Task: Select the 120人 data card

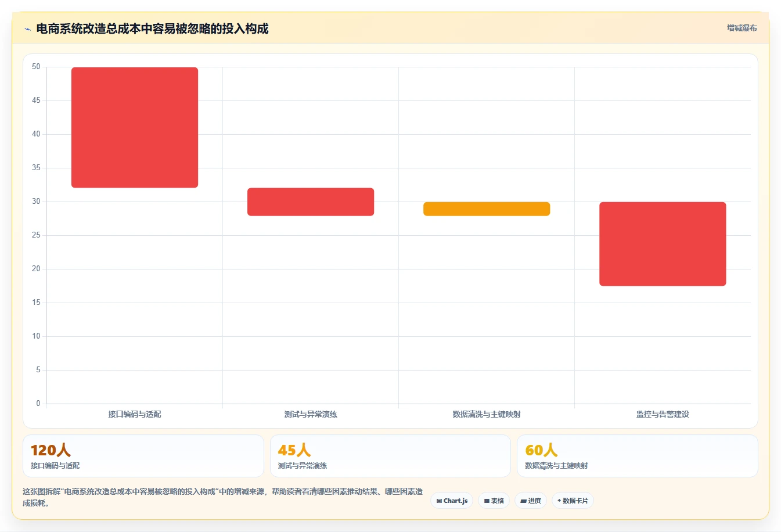Action: [143, 456]
